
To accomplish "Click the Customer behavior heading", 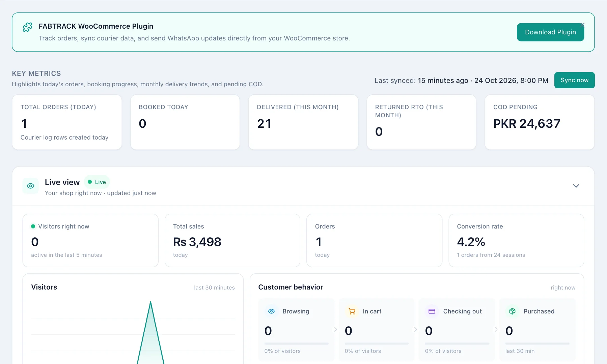I will coord(291,287).
